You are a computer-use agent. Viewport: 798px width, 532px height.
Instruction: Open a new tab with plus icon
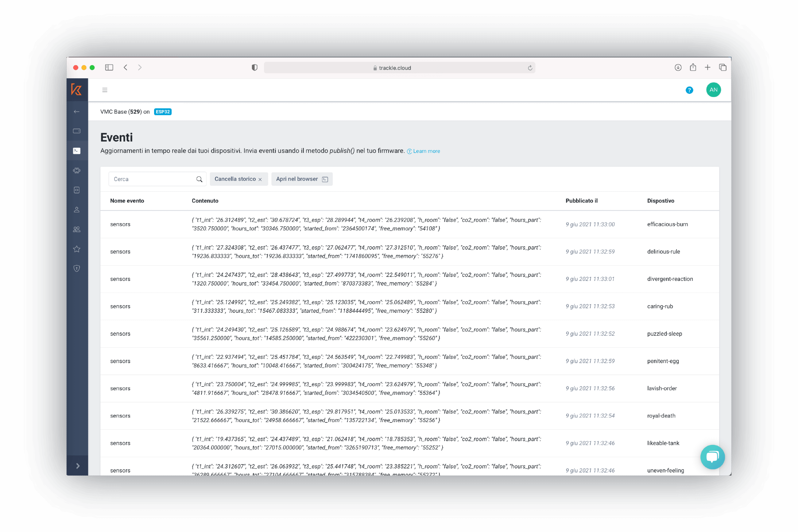point(707,68)
